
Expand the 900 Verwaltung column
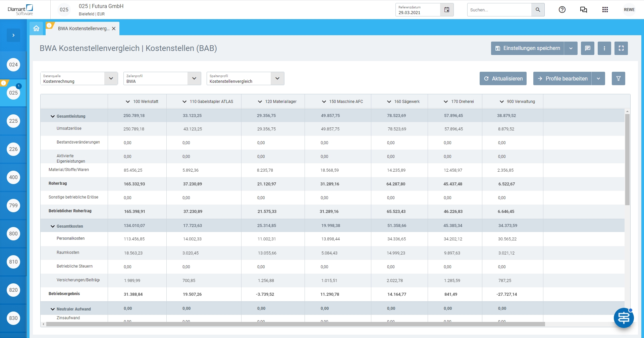[x=502, y=102]
